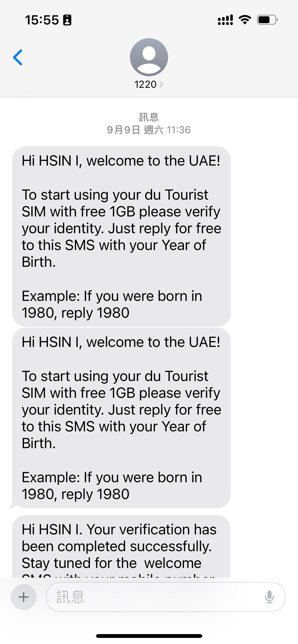Image resolution: width=298 pixels, height=644 pixels.
Task: Tap the 9月9日 週六 11:36 timestamp
Action: [149, 130]
